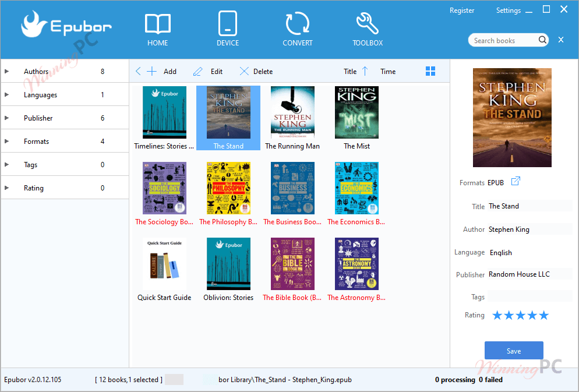The width and height of the screenshot is (579, 392).
Task: Click the Epubor v2.0.12.105 version text
Action: (33, 379)
